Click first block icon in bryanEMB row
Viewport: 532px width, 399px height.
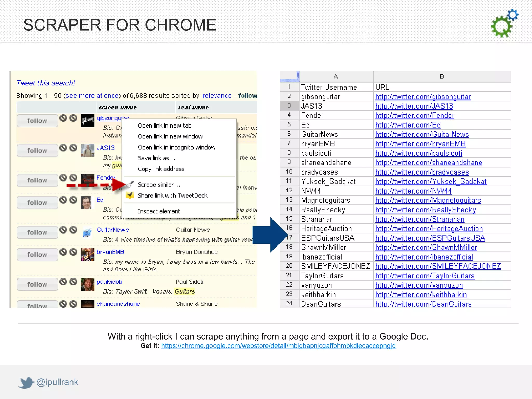(x=63, y=252)
